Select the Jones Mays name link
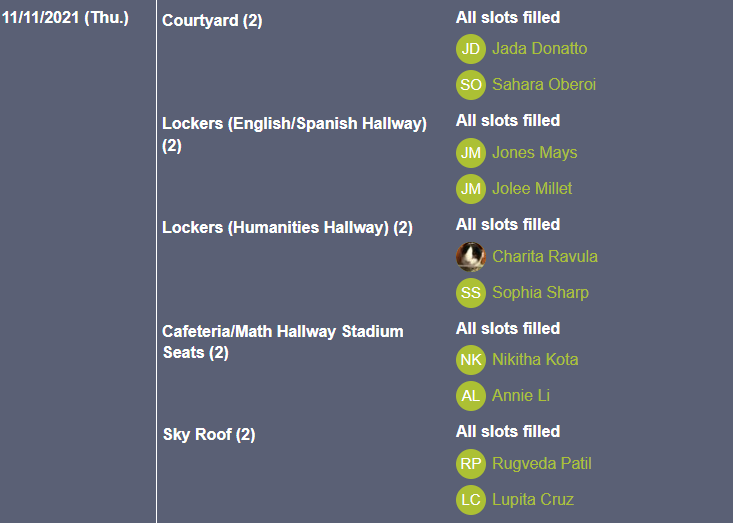 (x=534, y=153)
